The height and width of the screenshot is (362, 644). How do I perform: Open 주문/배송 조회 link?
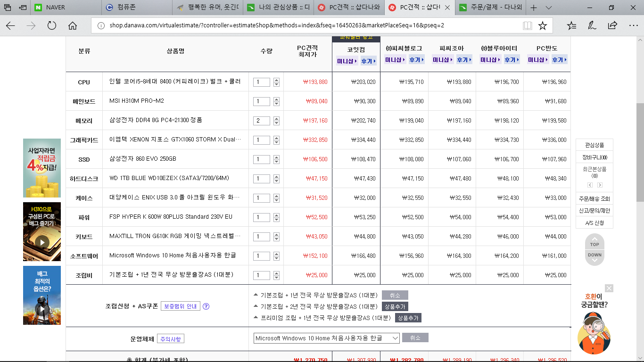(x=594, y=198)
